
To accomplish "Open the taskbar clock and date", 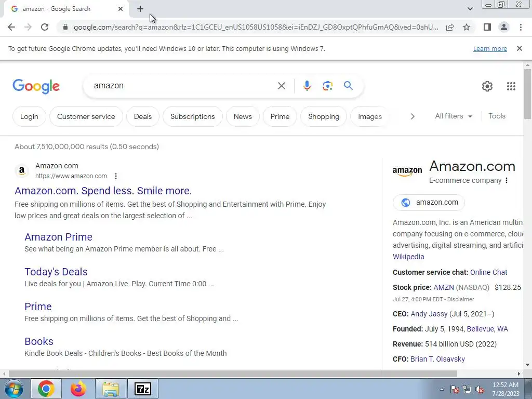I will pos(506,389).
